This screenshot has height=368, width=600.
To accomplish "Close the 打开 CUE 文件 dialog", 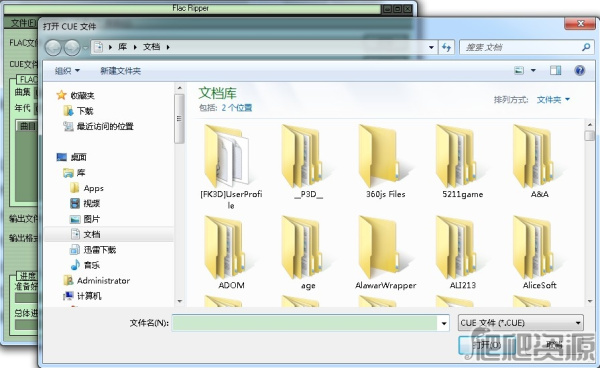I will click(580, 24).
